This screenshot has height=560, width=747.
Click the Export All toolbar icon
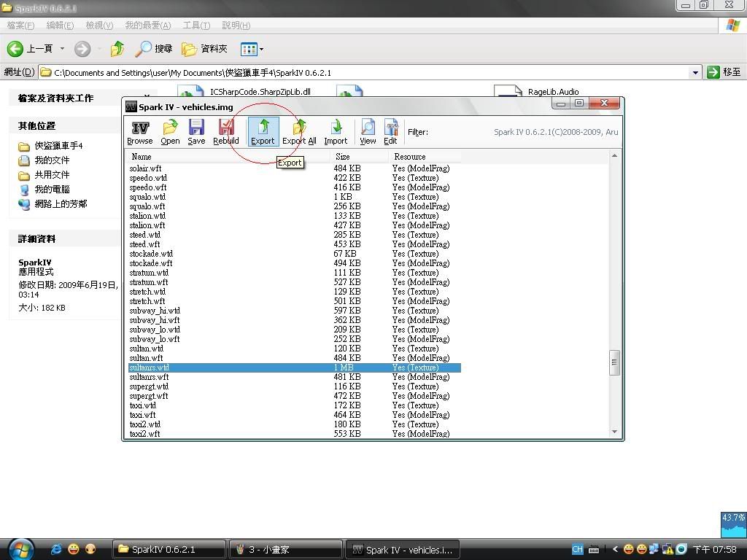point(299,132)
